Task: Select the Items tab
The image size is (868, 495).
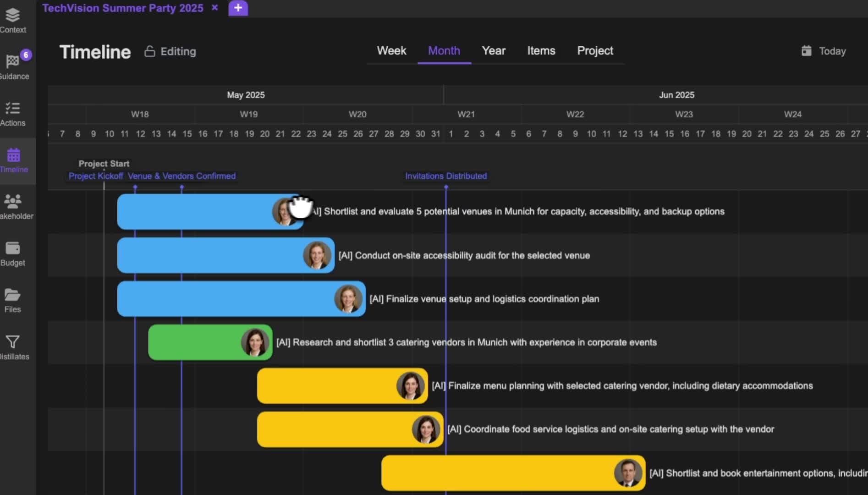Action: coord(541,51)
